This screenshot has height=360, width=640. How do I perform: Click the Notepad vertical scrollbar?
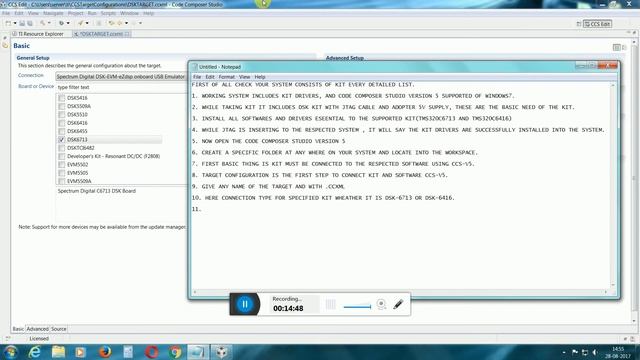click(x=613, y=185)
